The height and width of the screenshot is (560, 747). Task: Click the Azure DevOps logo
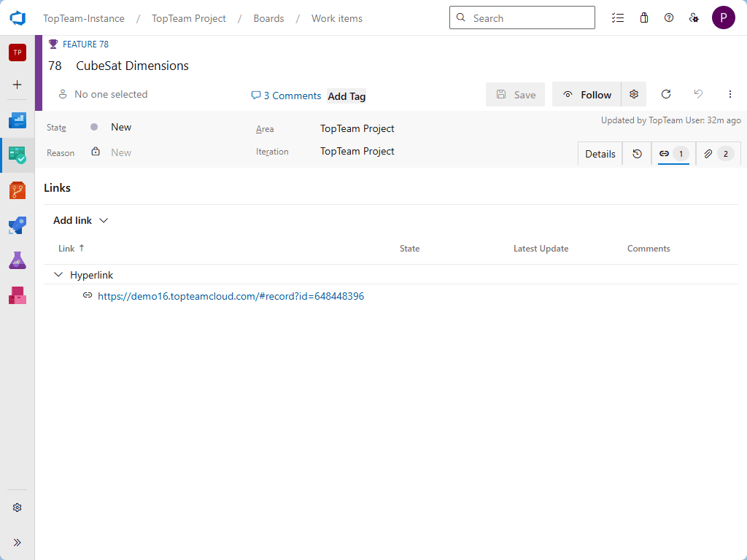pos(18,18)
